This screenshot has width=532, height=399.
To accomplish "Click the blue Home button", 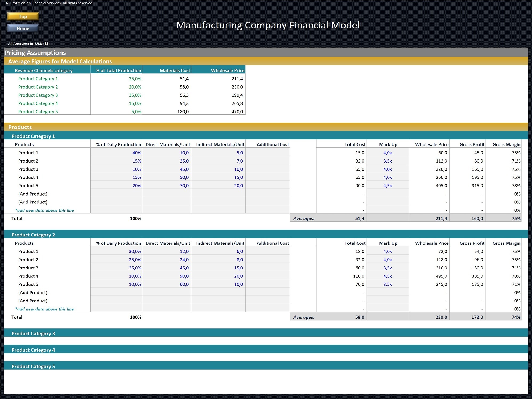I will pyautogui.click(x=23, y=28).
